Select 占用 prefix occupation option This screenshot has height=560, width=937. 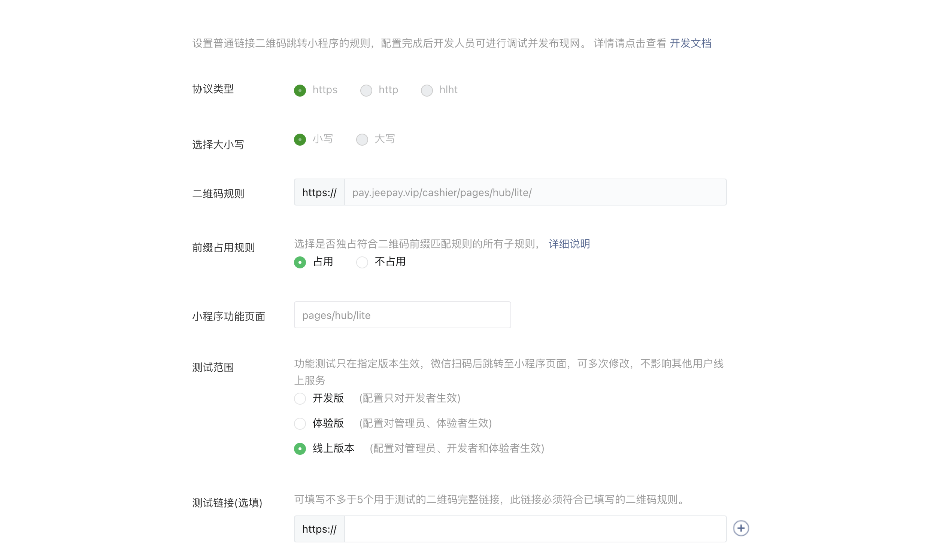300,262
